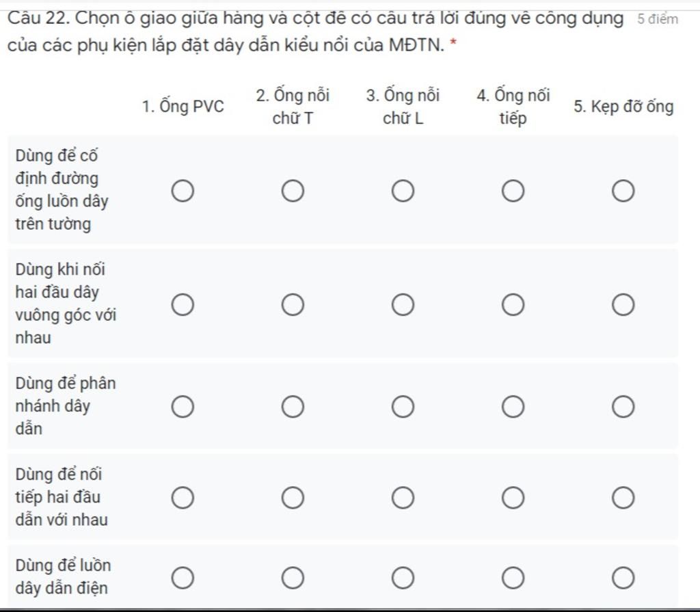Select Ống PVC for cố định đường ống row

(x=183, y=191)
